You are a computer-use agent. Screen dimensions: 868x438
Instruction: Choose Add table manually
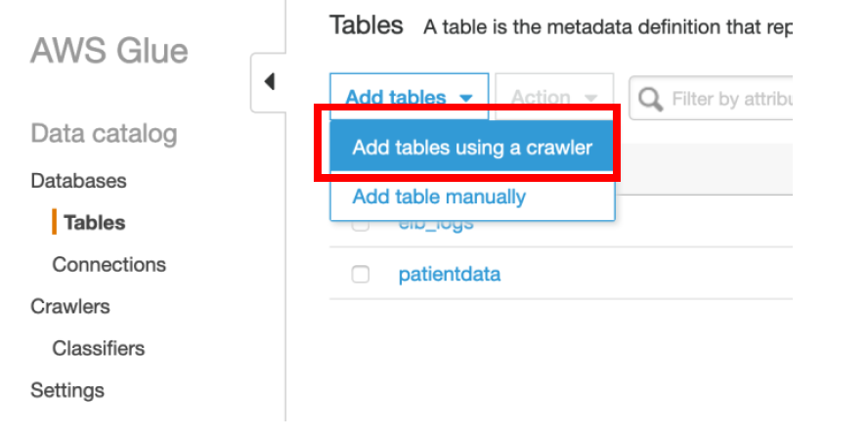(439, 197)
